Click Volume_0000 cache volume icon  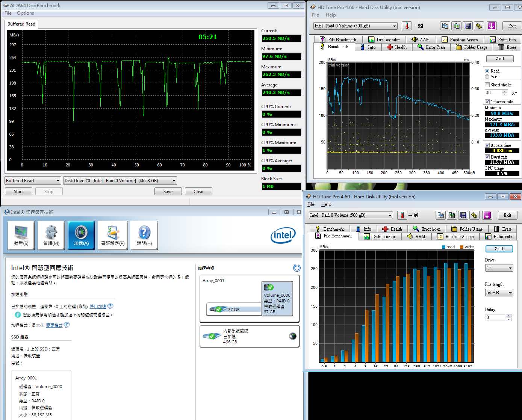(x=269, y=287)
